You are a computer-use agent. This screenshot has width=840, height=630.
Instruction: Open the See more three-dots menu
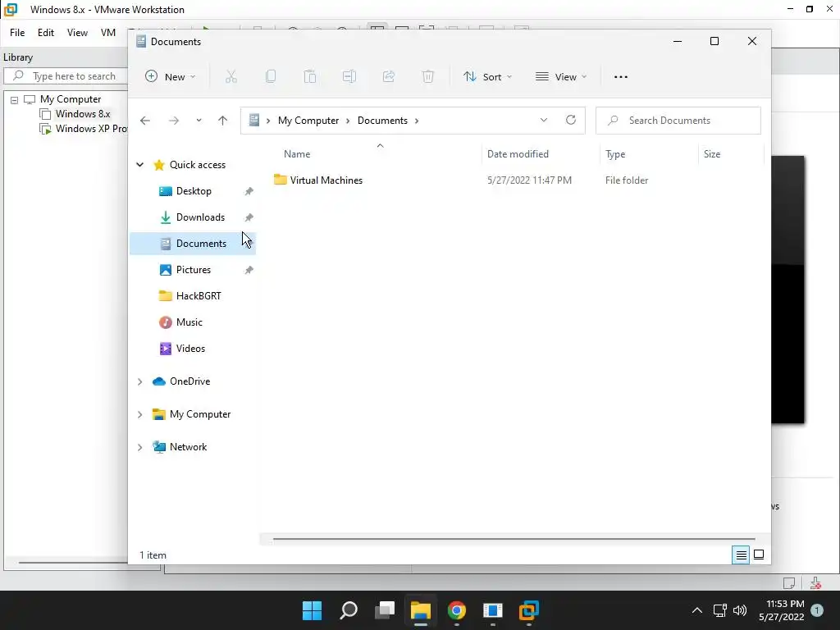point(620,76)
